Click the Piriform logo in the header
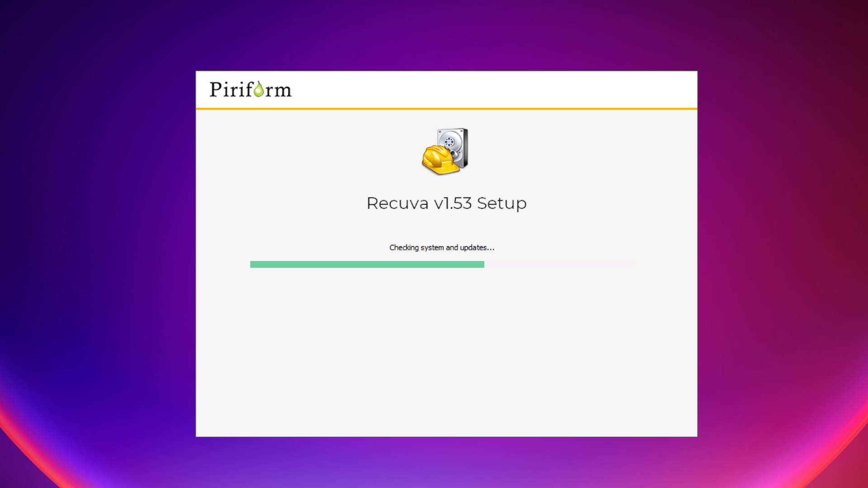 point(250,89)
